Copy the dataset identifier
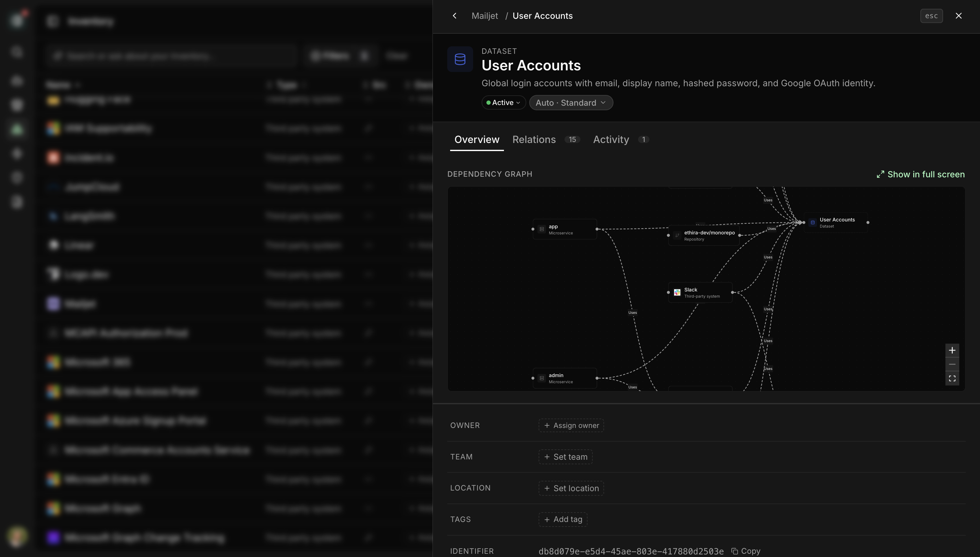Viewport: 980px width, 557px height. click(x=746, y=551)
